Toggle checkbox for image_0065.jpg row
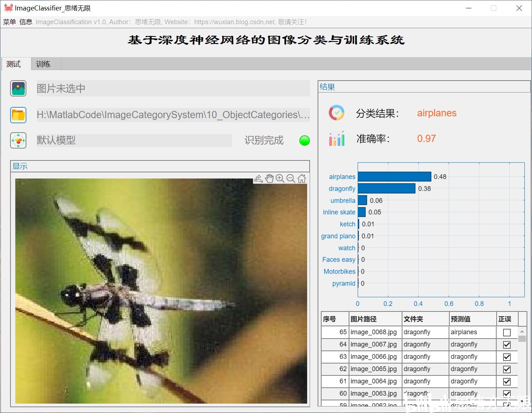The width and height of the screenshot is (532, 413). (507, 369)
